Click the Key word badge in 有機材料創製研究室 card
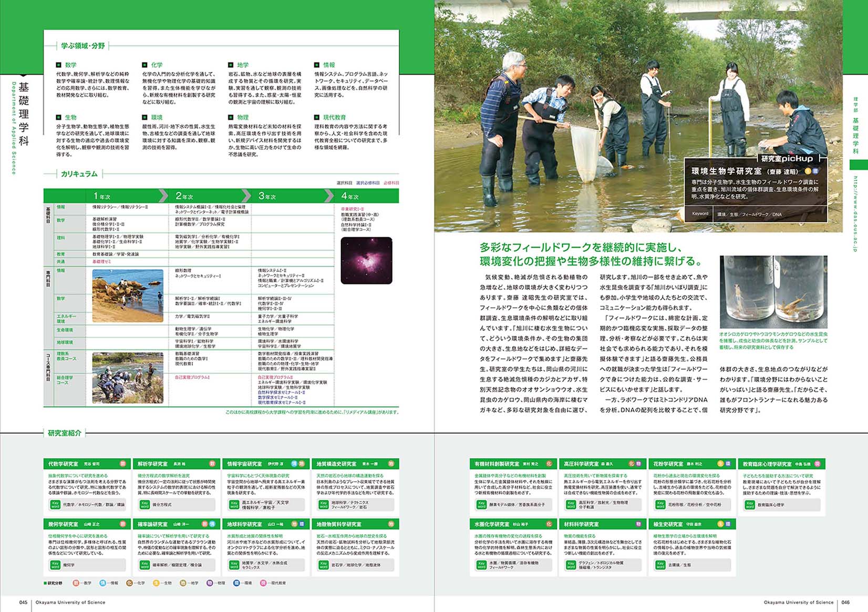Screen dimensions: 868x612 point(481,504)
